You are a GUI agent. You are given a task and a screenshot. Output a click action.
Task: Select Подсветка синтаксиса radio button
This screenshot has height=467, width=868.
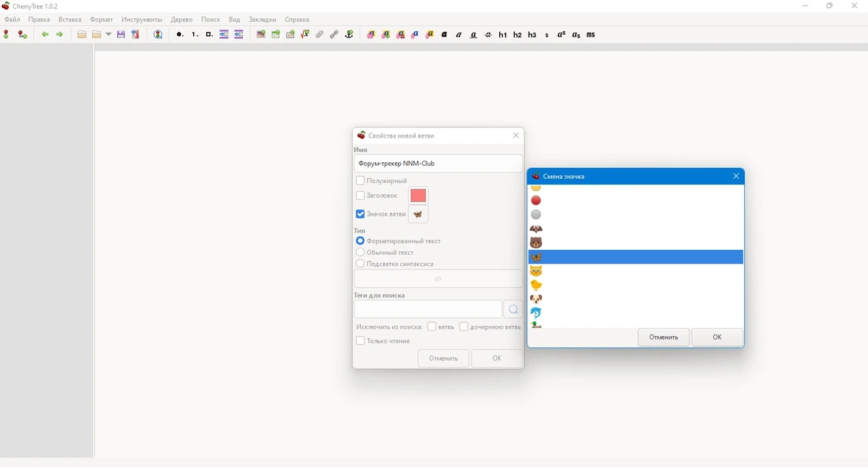click(360, 264)
